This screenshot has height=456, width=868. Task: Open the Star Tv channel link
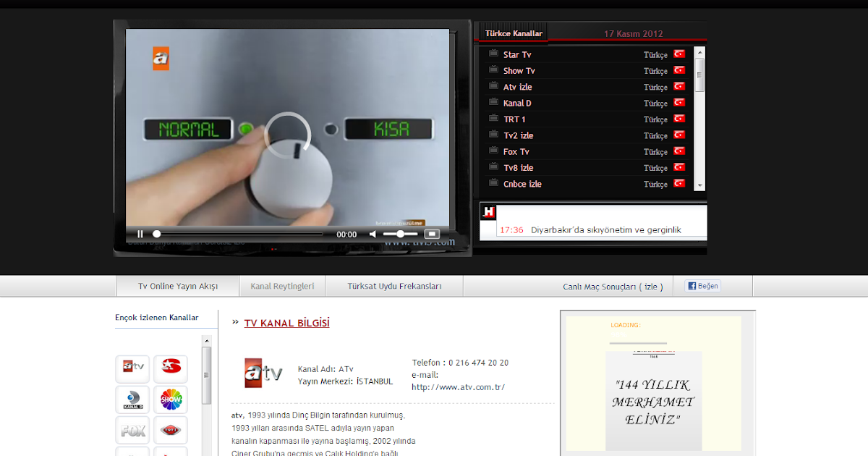517,55
